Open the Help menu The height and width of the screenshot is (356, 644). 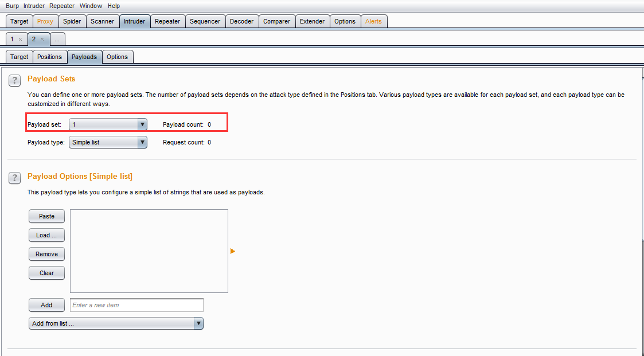(114, 6)
